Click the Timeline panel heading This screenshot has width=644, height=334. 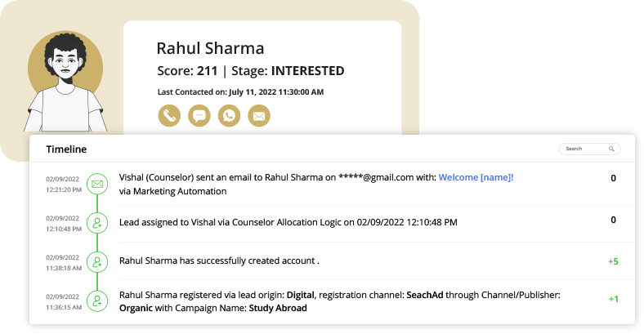pyautogui.click(x=66, y=149)
